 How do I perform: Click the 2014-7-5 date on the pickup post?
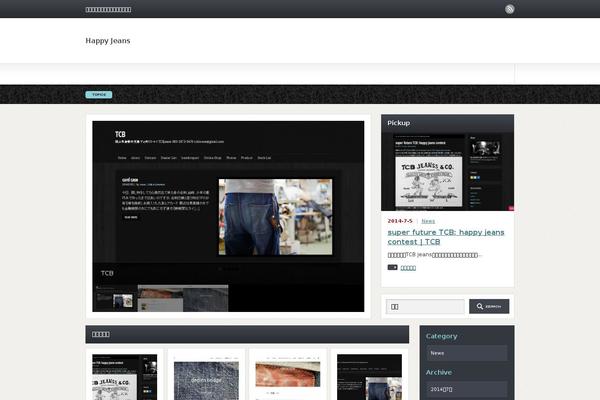click(400, 221)
